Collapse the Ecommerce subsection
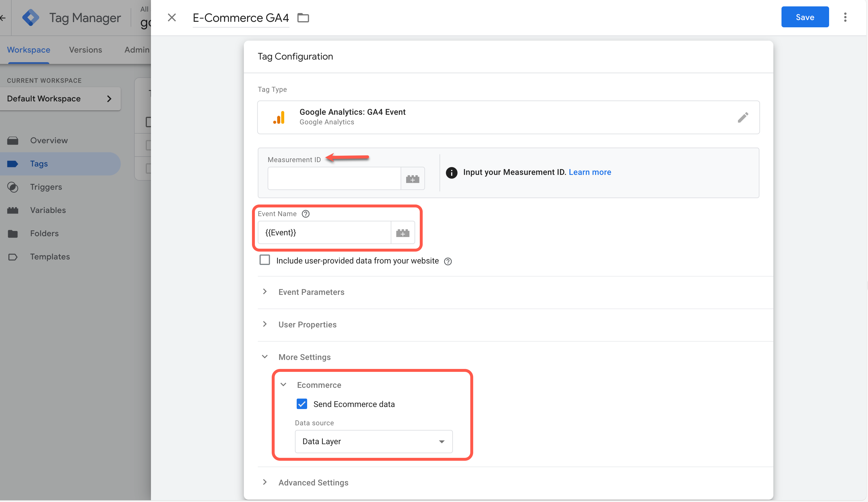 point(283,384)
